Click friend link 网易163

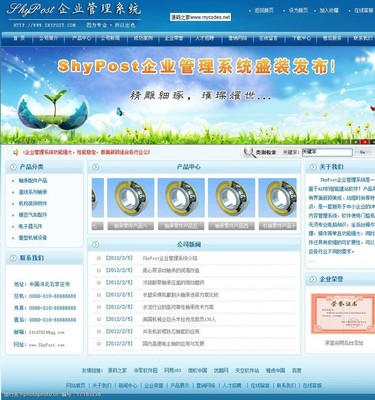tap(172, 370)
